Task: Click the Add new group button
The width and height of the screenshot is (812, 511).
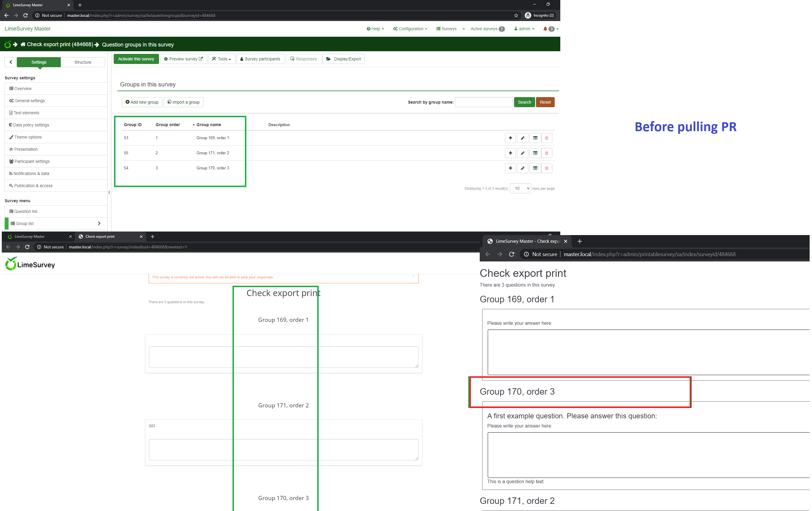Action: tap(142, 102)
